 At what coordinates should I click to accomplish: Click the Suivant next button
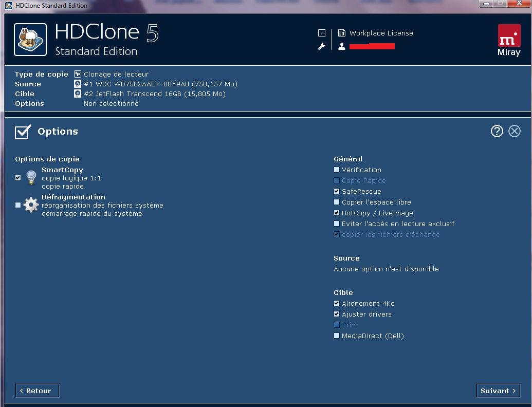click(498, 391)
